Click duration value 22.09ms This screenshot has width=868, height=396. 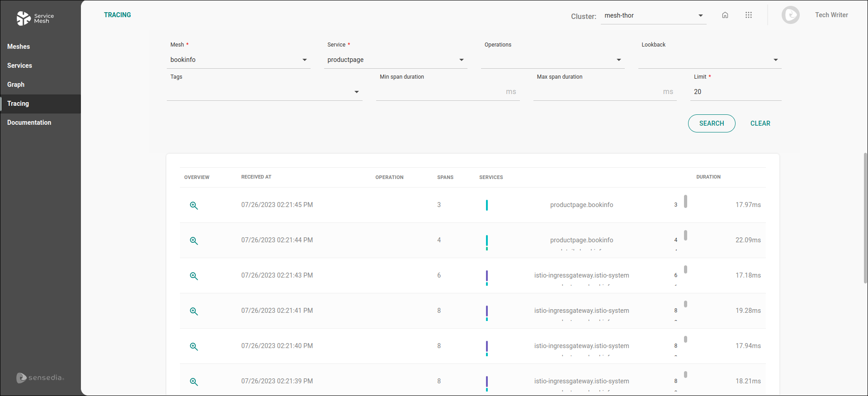748,240
